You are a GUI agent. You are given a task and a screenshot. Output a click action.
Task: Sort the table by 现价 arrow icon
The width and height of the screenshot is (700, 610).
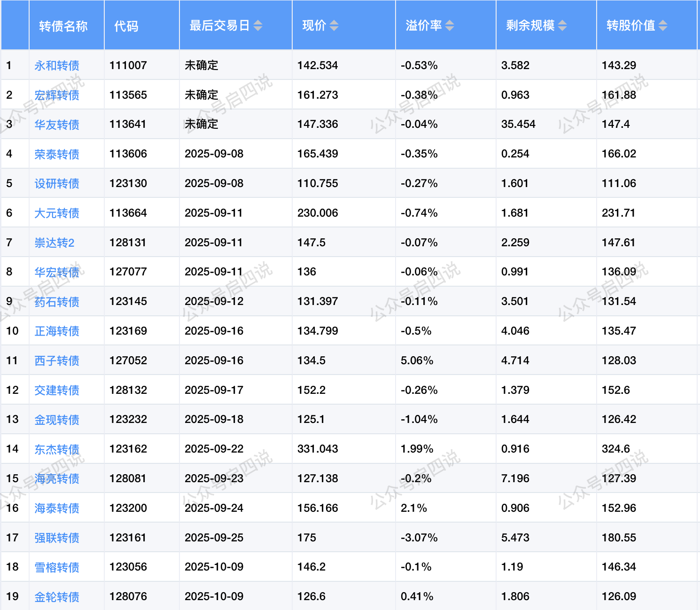coord(334,26)
